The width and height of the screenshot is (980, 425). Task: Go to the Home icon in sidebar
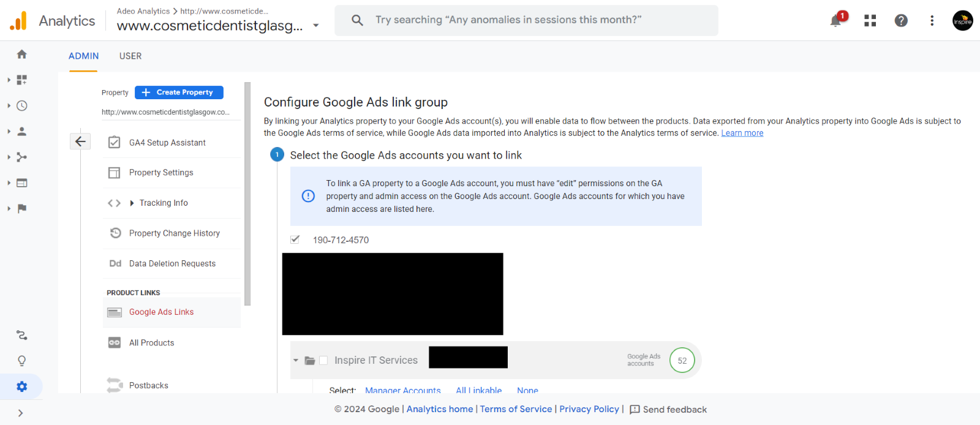click(x=22, y=55)
